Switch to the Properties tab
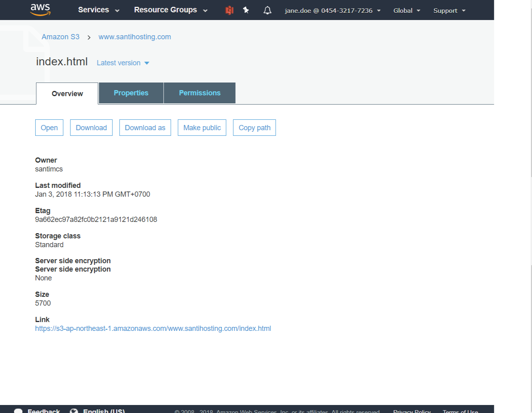The height and width of the screenshot is (413, 532). point(131,93)
